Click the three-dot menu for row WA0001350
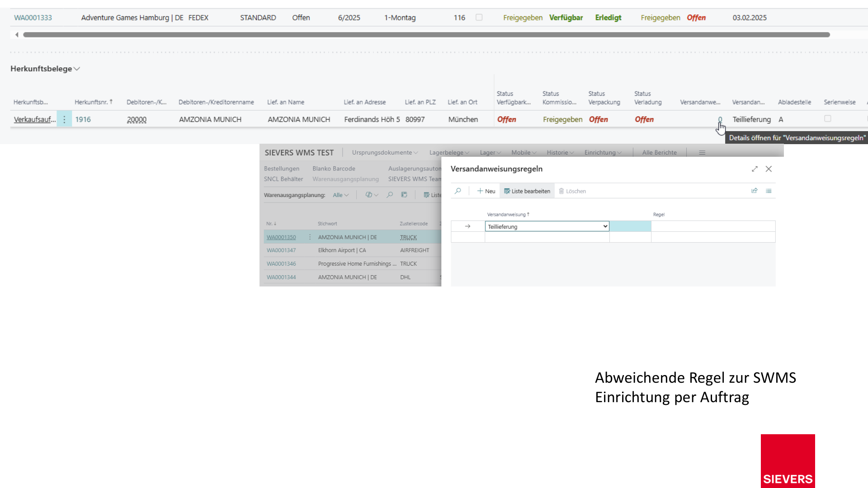Viewport: 868px width, 488px height. (310, 237)
